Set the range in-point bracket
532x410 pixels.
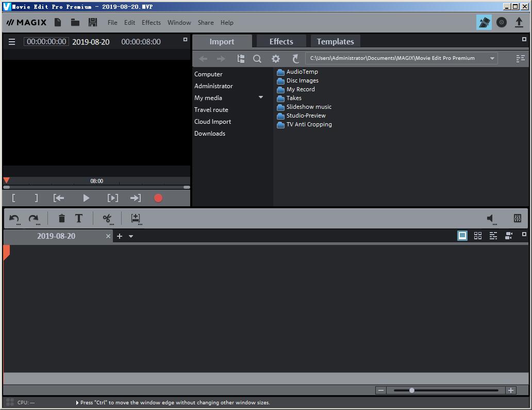pyautogui.click(x=13, y=198)
